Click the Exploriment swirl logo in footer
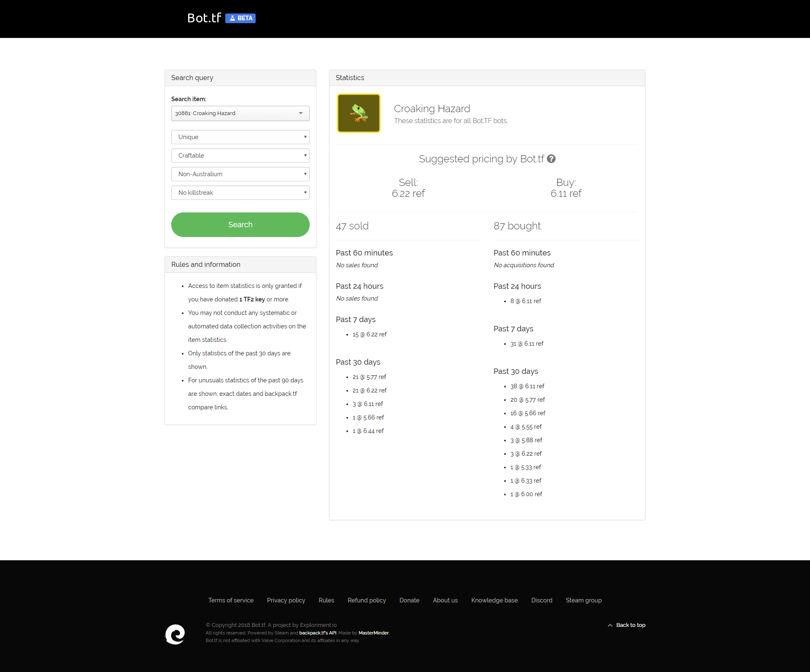 tap(175, 634)
